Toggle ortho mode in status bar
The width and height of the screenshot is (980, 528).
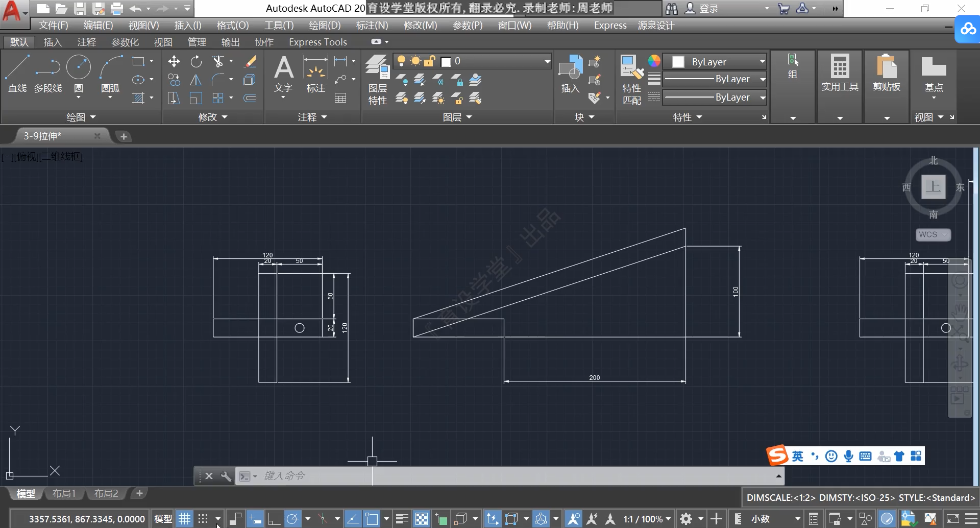(x=274, y=519)
